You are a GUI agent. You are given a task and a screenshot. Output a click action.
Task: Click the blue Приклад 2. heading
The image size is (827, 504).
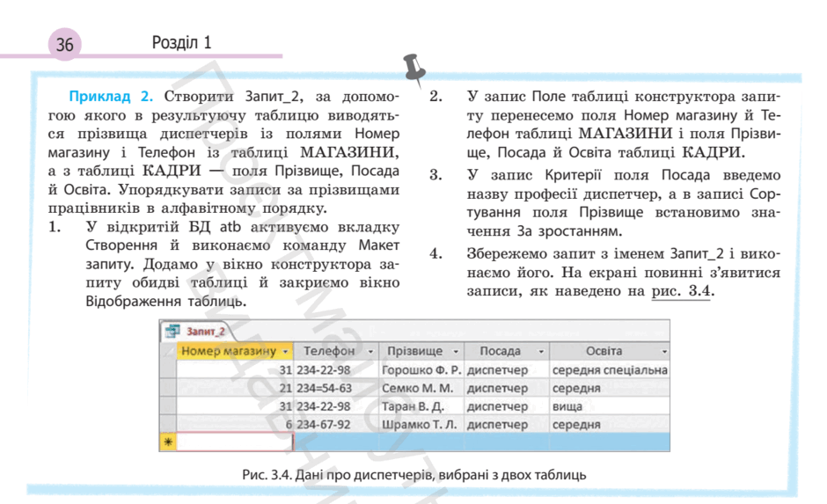(111, 97)
